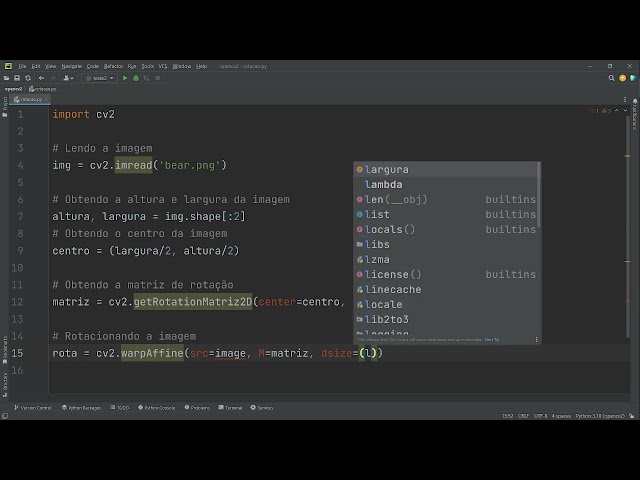Start Debug with the green bug
640x480 pixels.
pos(136,78)
